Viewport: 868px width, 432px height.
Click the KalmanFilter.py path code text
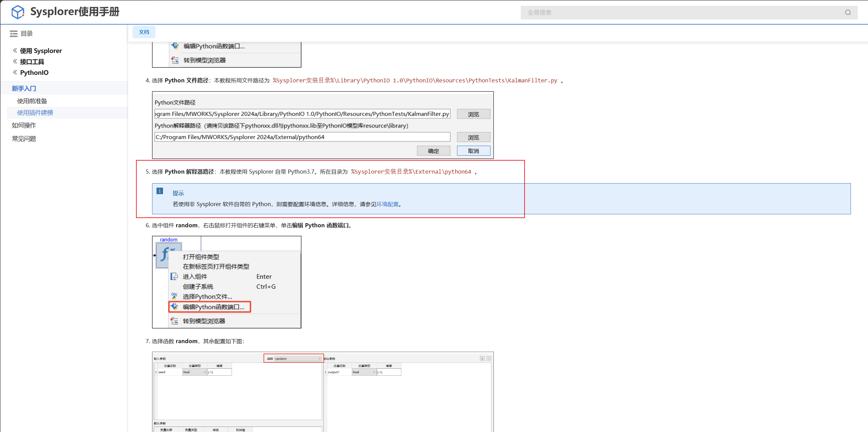(x=415, y=80)
